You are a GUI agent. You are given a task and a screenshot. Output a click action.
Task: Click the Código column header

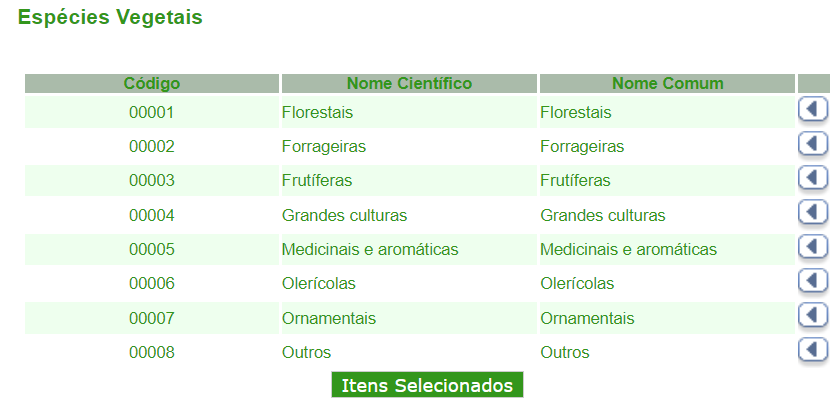coord(152,83)
